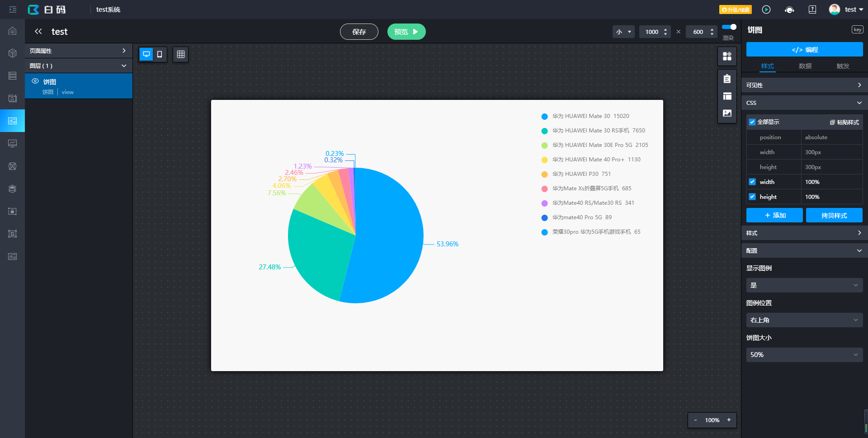Click the play circle icon in header

point(766,9)
